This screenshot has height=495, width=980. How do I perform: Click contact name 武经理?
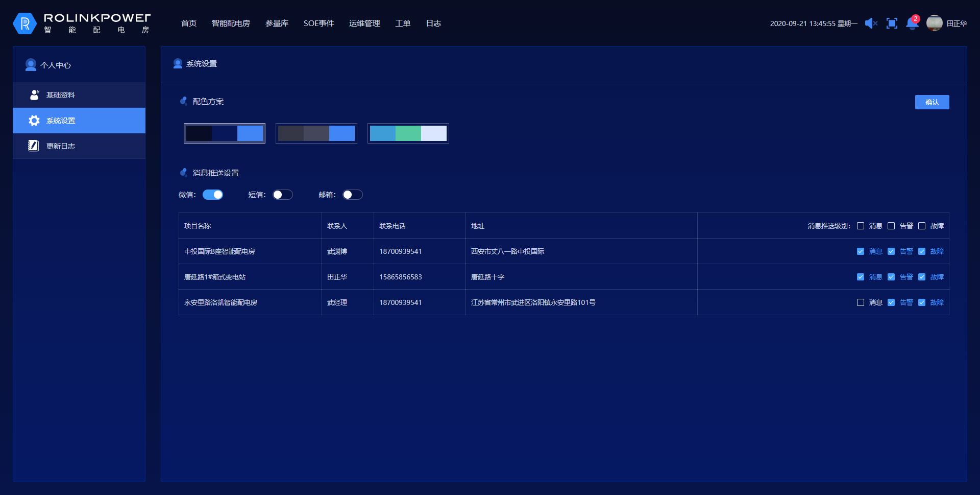point(337,302)
